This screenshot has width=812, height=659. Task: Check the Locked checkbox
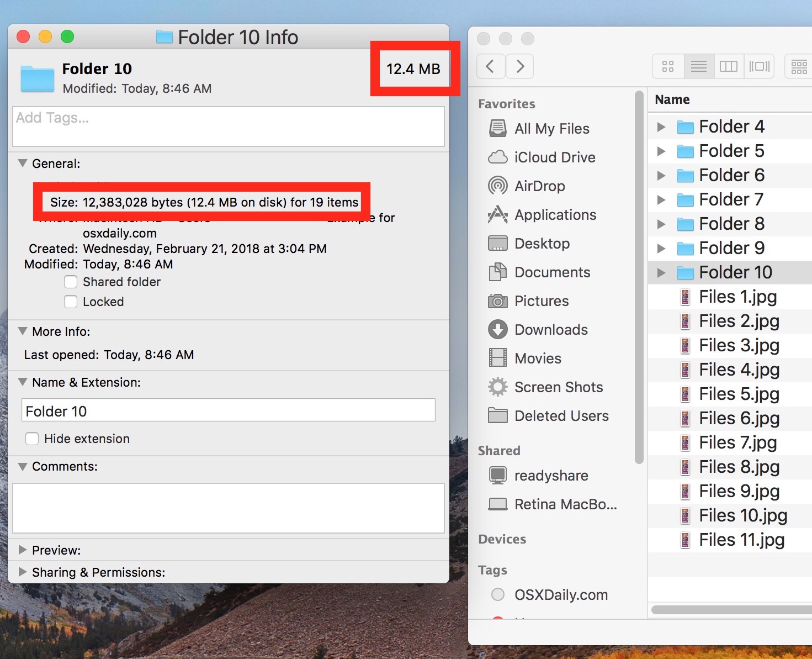point(71,302)
